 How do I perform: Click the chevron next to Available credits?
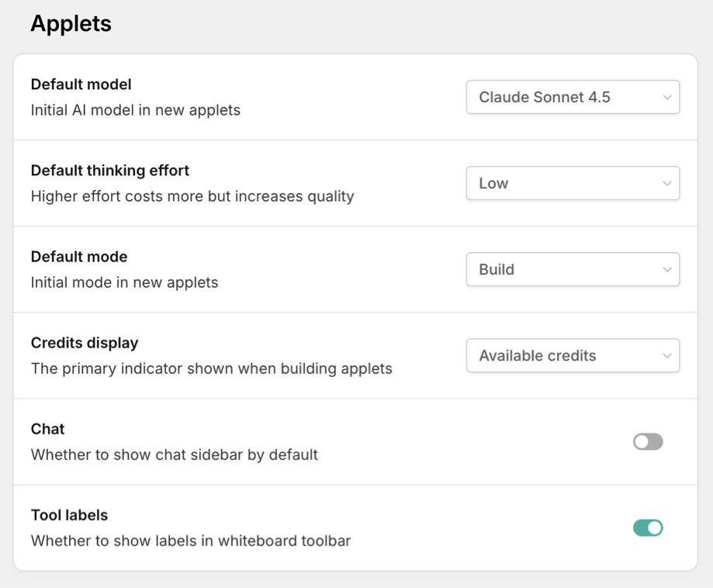[666, 355]
